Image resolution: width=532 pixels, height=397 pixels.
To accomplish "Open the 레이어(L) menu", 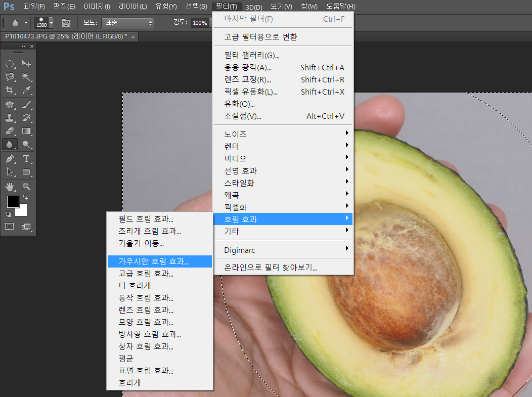I will click(133, 7).
